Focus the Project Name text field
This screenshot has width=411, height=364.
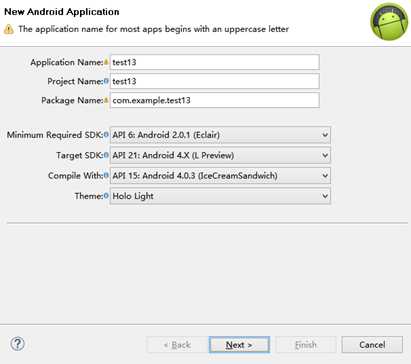(215, 81)
